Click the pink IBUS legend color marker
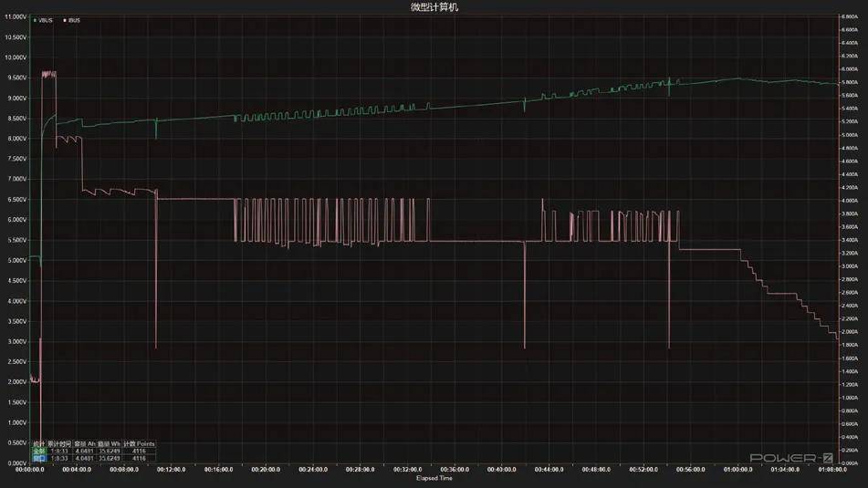Screen dimensions: 868x488 tap(64, 20)
